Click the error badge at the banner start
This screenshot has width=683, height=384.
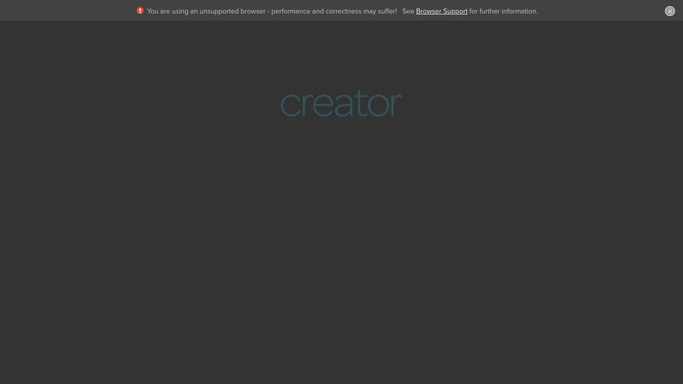[x=140, y=11]
